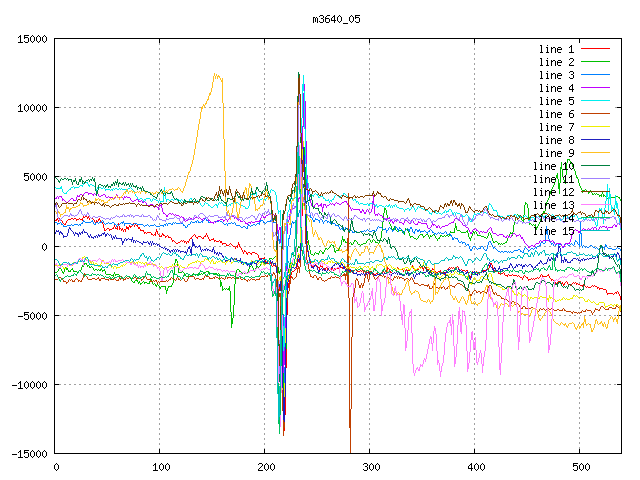Select the 'line 15' legend label
This screenshot has width=640, height=480.
(x=553, y=231)
